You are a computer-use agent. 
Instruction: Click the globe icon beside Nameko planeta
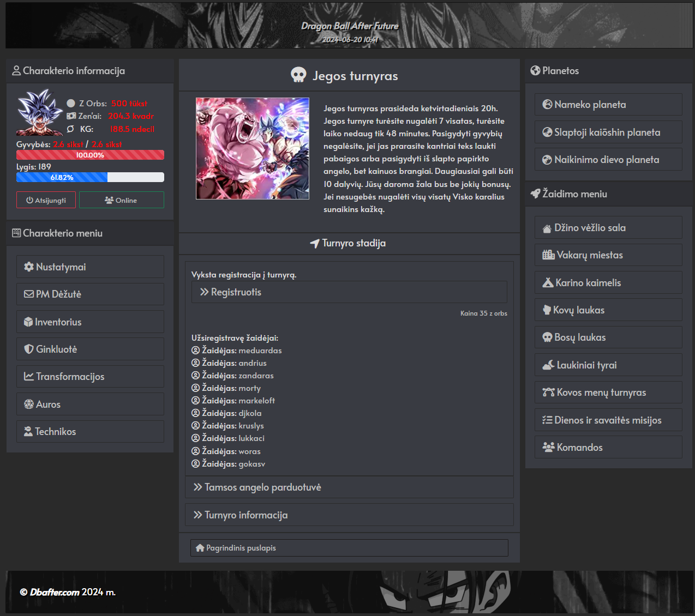click(x=547, y=105)
